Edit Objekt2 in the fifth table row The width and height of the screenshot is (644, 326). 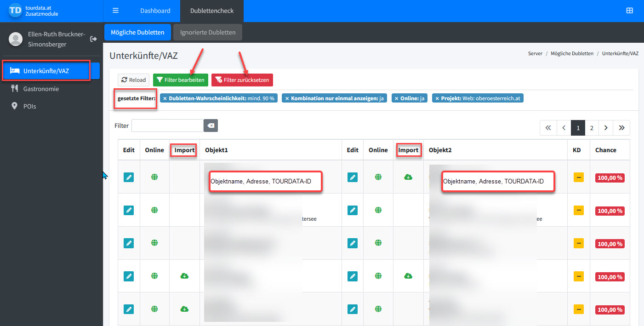[x=353, y=309]
